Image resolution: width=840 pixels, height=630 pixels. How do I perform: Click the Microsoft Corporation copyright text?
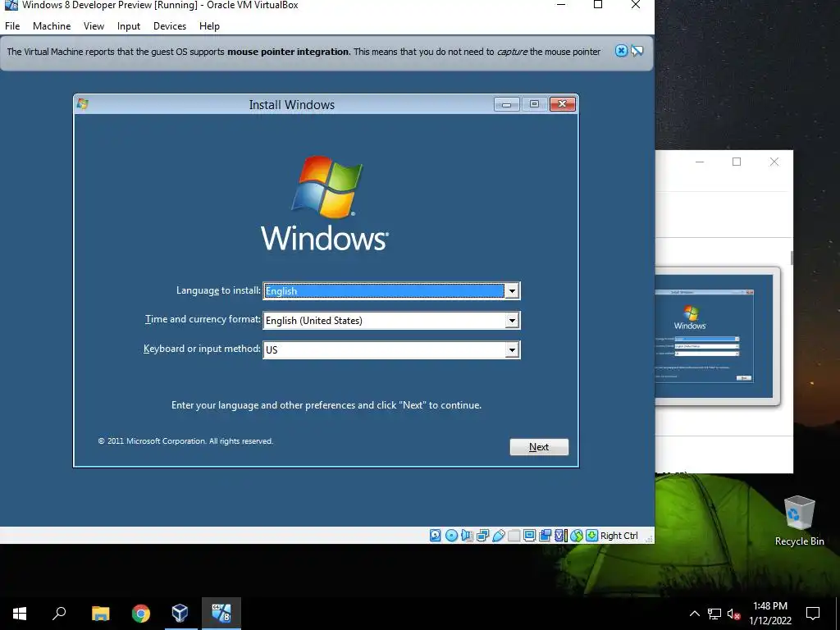pyautogui.click(x=185, y=441)
